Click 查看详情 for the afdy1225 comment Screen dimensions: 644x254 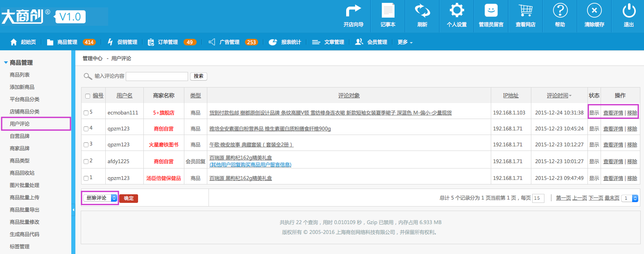coord(613,162)
